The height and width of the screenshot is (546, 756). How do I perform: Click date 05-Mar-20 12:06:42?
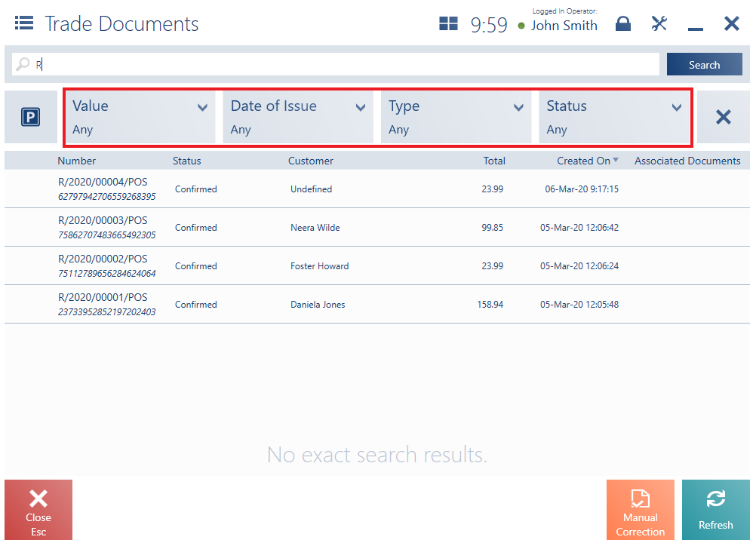click(x=579, y=228)
